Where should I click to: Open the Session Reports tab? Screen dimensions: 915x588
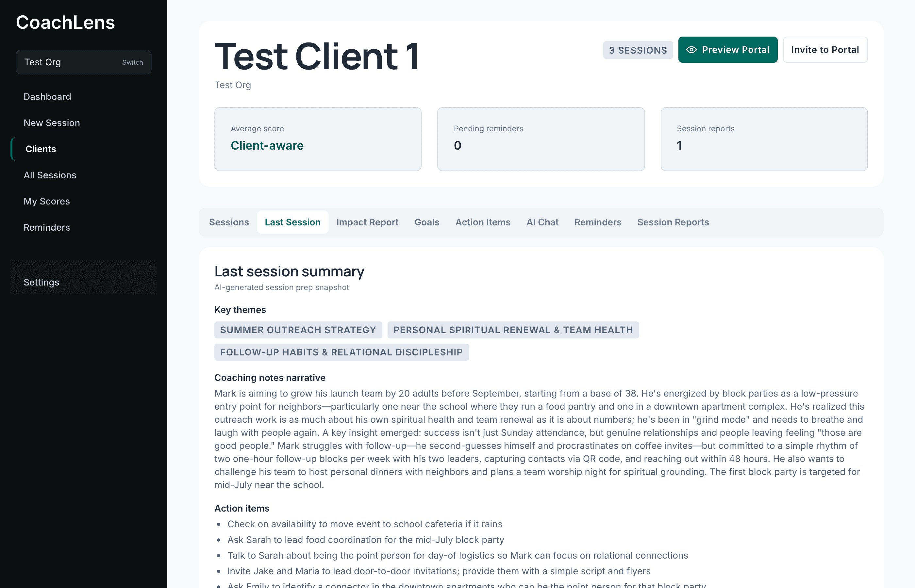[673, 222]
